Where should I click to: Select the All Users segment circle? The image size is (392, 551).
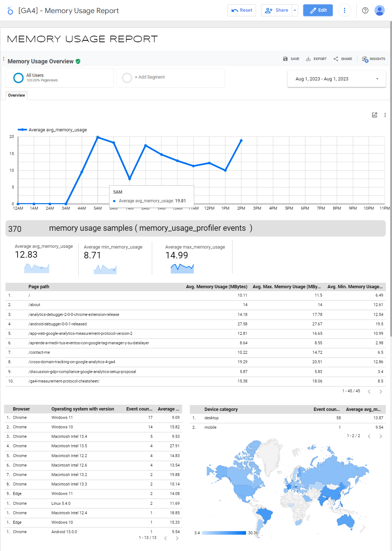[19, 78]
